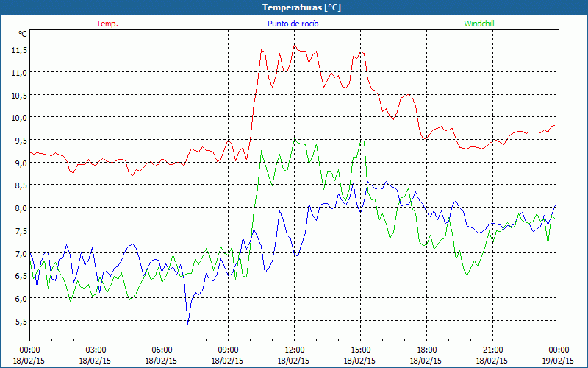Viewport: 588px width, 368px height.
Task: Click the 12:00 time axis label
Action: point(295,350)
